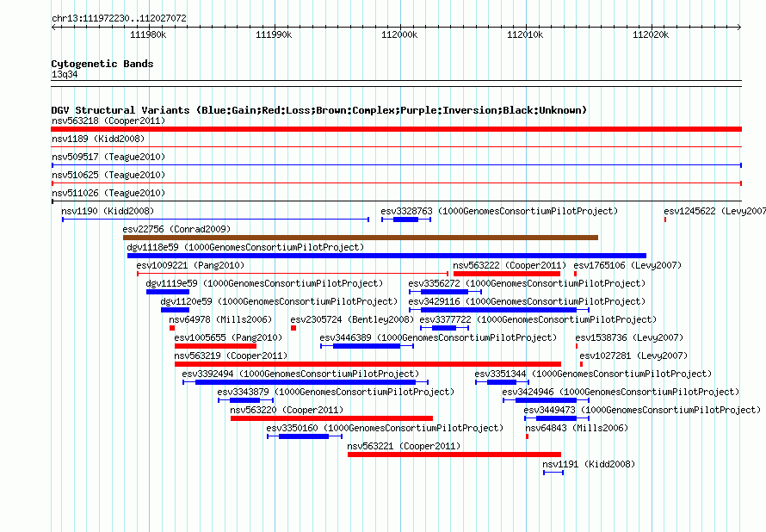Click the blue esv3377722 feature glyph
This screenshot has height=532, width=766.
tap(445, 328)
